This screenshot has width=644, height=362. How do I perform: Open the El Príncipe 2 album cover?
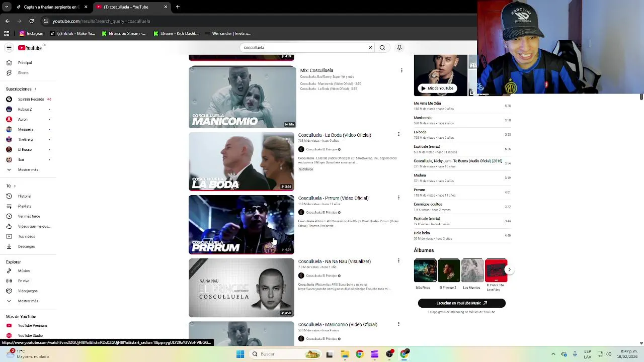click(x=448, y=270)
